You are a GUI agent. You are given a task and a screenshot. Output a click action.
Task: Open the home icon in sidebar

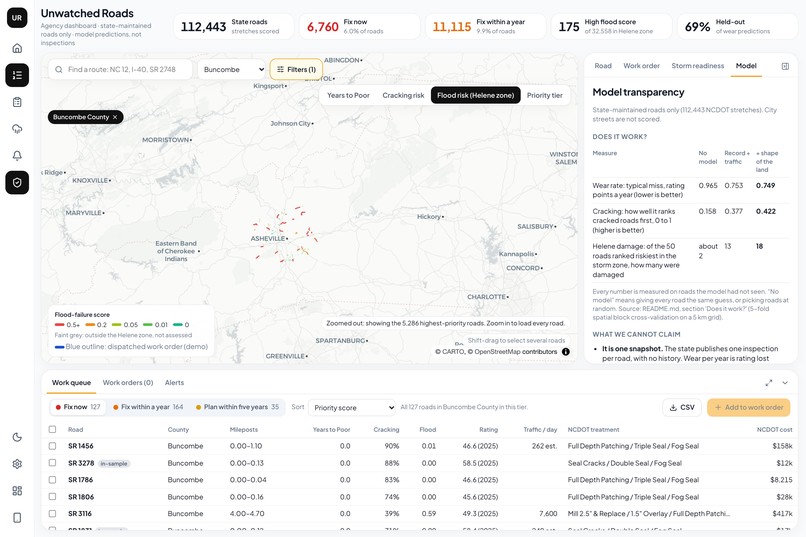pos(17,48)
